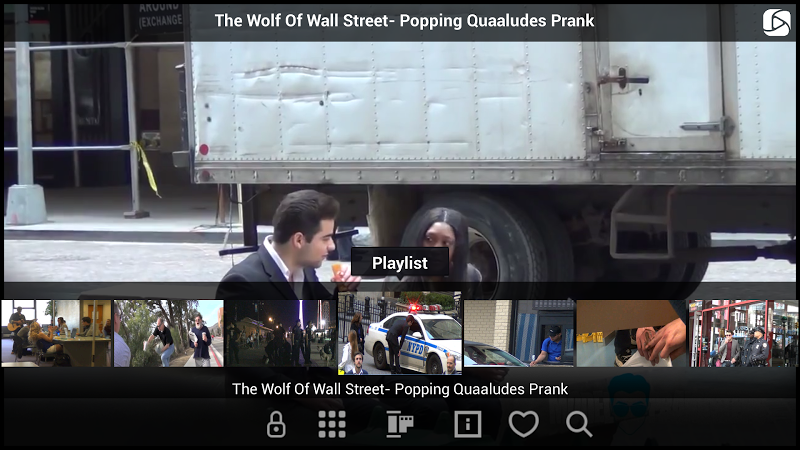Image resolution: width=800 pixels, height=450 pixels.
Task: Open the playlist icon in bottom bar
Action: point(399,424)
